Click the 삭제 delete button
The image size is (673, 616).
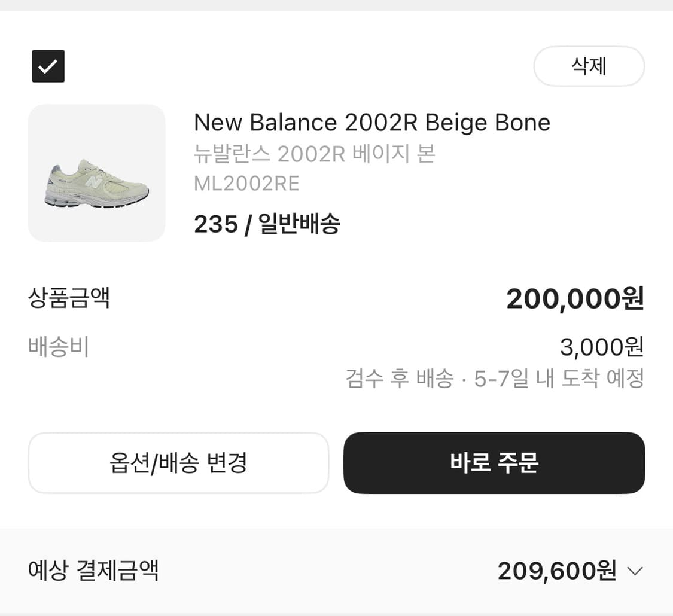click(x=589, y=66)
